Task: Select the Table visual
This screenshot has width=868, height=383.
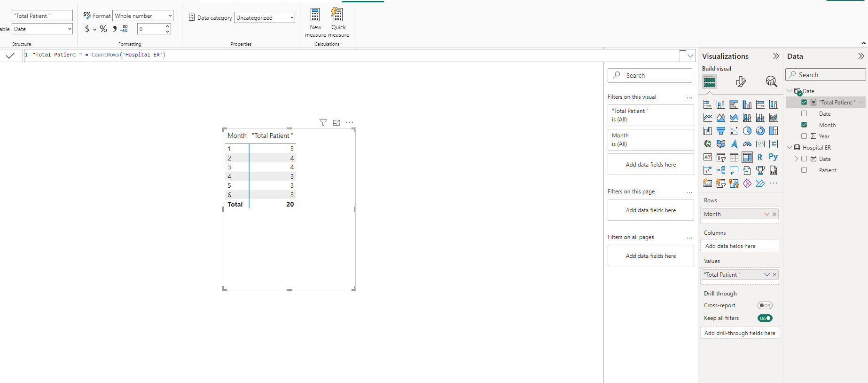Action: 734,157
